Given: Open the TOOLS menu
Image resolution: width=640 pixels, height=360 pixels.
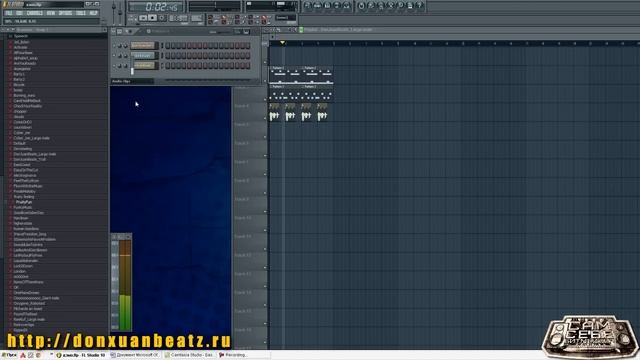Looking at the screenshot, I should [81, 13].
